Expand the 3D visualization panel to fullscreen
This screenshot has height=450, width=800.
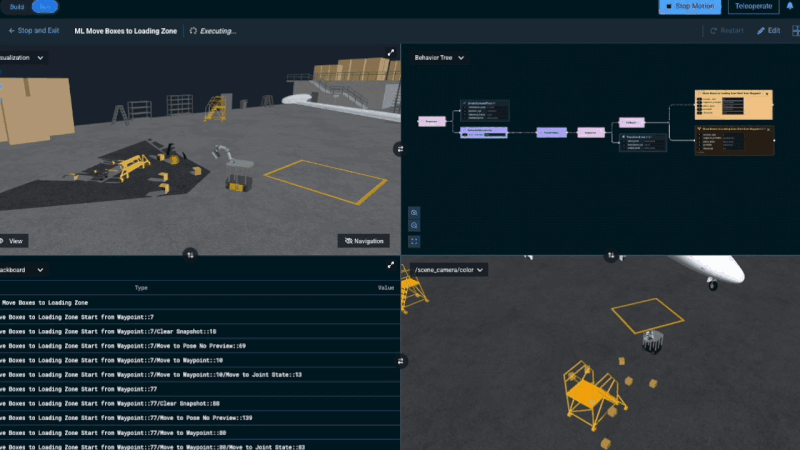(x=391, y=53)
